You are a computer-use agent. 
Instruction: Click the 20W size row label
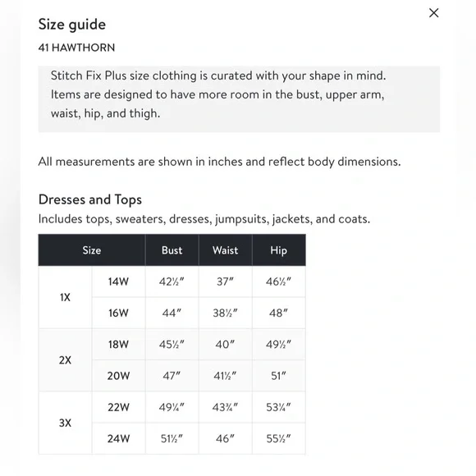[118, 376]
